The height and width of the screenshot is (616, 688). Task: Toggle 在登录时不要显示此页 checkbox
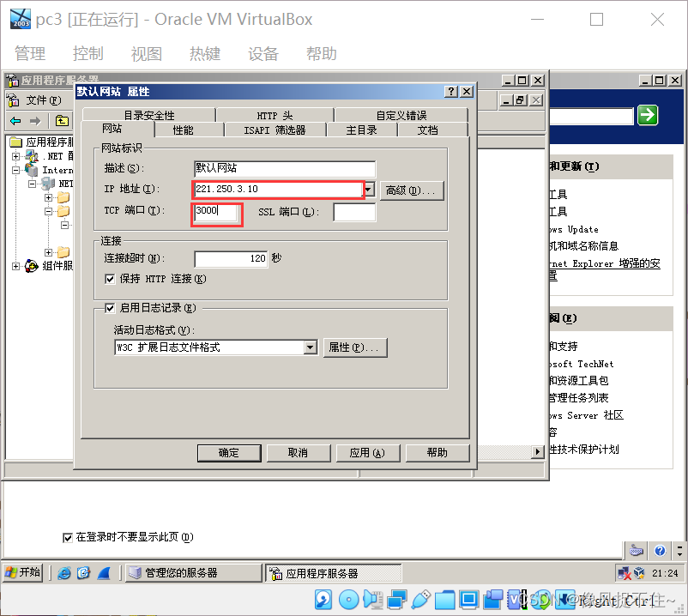coord(68,537)
